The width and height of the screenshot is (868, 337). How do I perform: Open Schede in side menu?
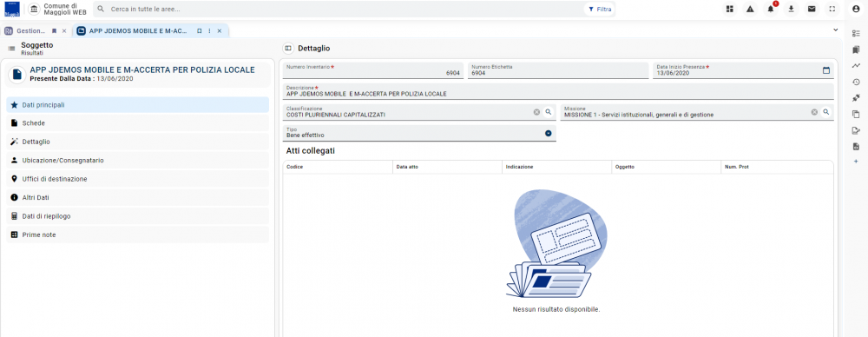[137, 123]
